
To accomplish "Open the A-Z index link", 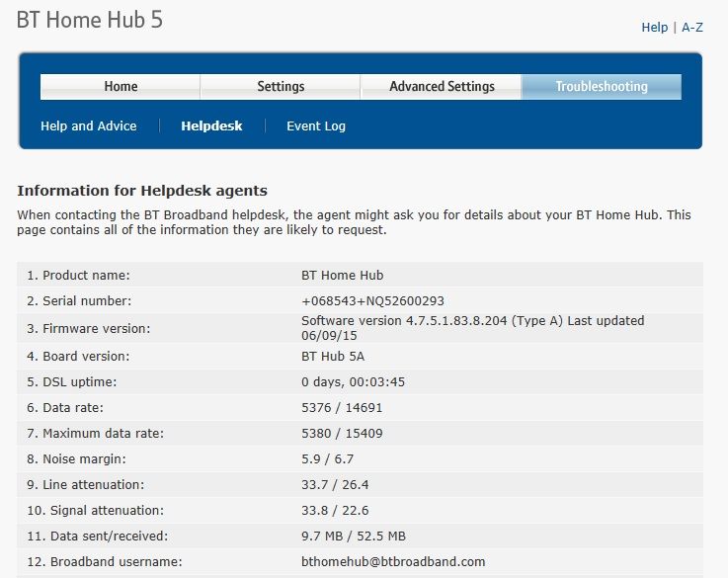I will point(692,28).
